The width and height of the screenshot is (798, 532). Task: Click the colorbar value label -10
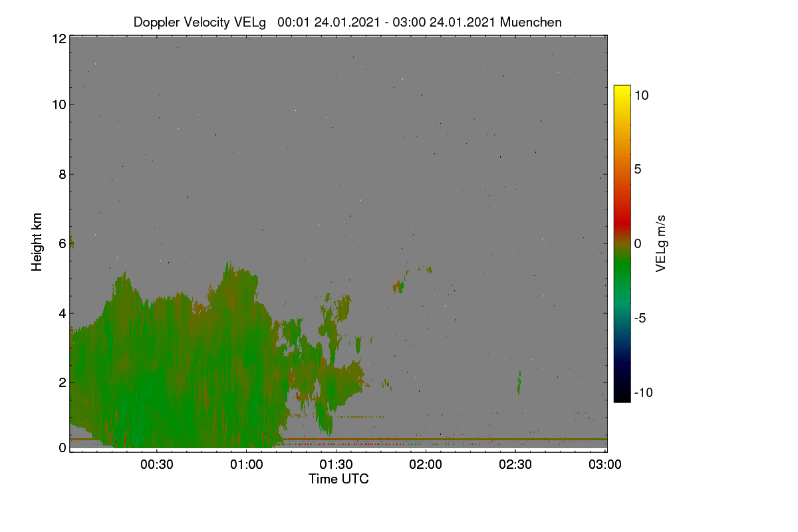[643, 392]
